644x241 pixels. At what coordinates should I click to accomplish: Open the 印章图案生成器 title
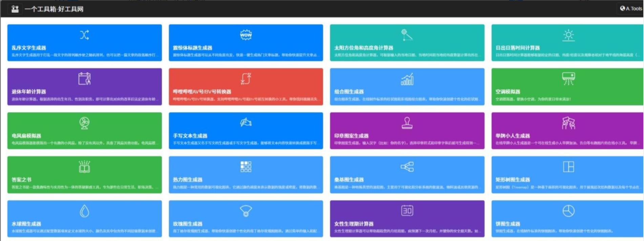351,136
